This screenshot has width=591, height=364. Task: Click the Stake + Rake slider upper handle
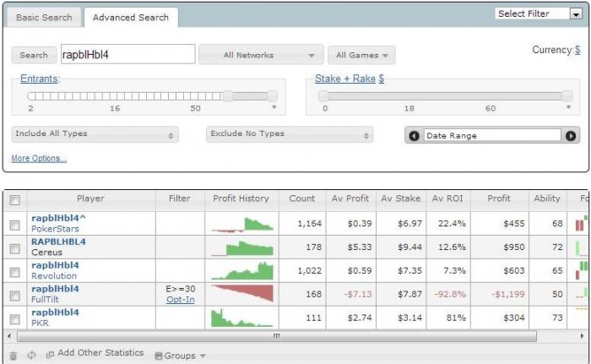click(x=567, y=96)
